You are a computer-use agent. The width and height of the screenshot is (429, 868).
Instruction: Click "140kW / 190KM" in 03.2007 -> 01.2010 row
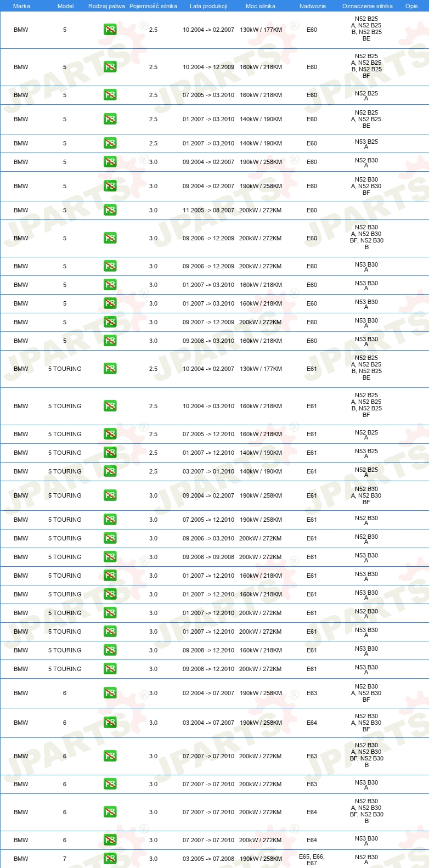[x=261, y=471]
